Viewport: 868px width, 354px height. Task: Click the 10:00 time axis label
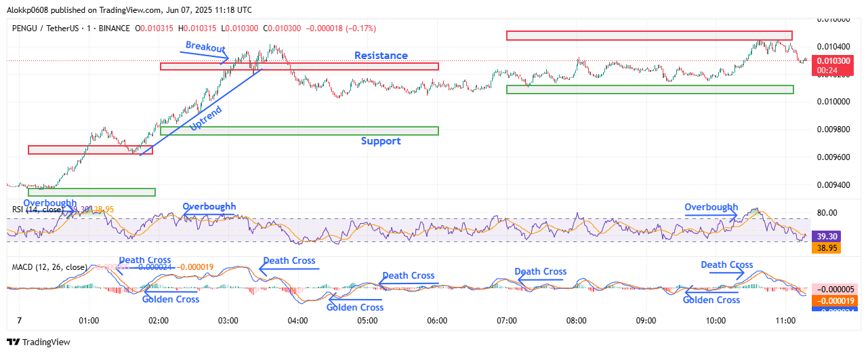(716, 321)
